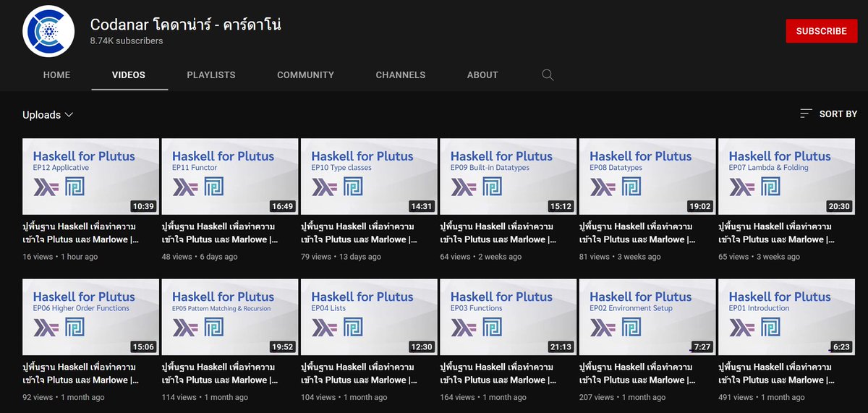Click the title of the 81-views video
This screenshot has width=868, height=413.
coord(637,233)
